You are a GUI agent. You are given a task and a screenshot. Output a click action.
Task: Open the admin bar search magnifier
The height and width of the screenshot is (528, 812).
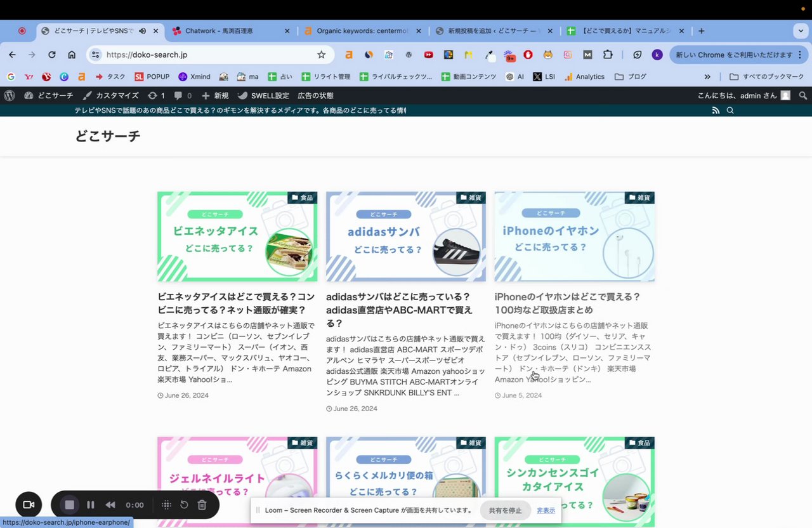[x=803, y=95]
